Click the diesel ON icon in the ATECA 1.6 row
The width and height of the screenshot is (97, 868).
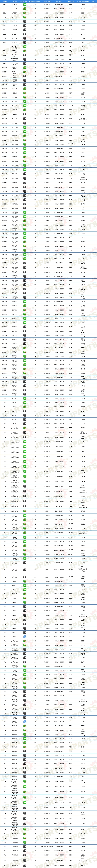[x=25, y=22]
